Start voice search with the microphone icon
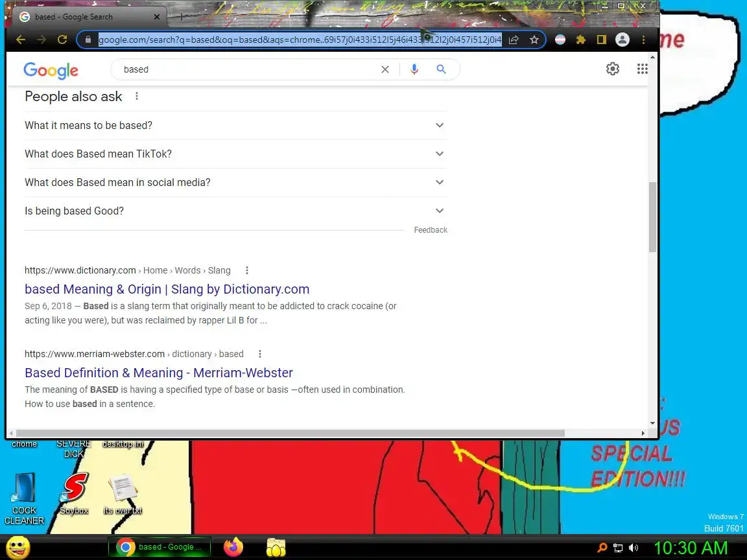 click(414, 69)
